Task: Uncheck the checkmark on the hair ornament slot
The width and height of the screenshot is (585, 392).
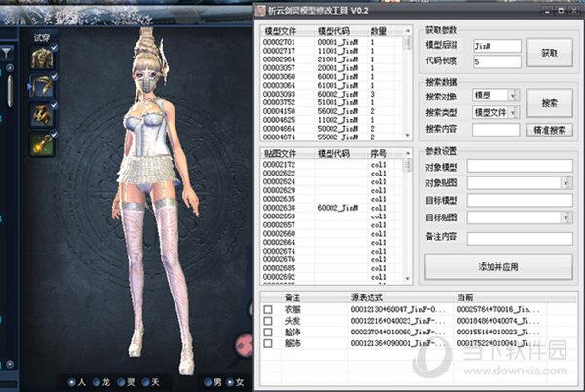Action: click(x=54, y=76)
